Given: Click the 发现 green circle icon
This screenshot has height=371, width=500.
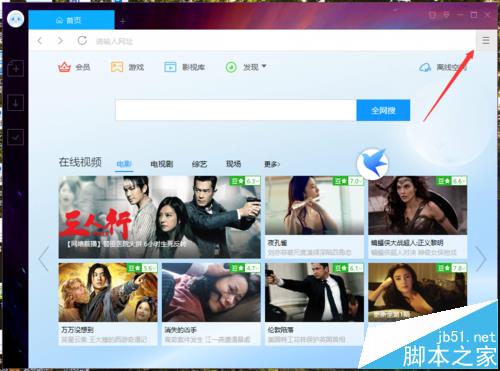Looking at the screenshot, I should pos(231,67).
